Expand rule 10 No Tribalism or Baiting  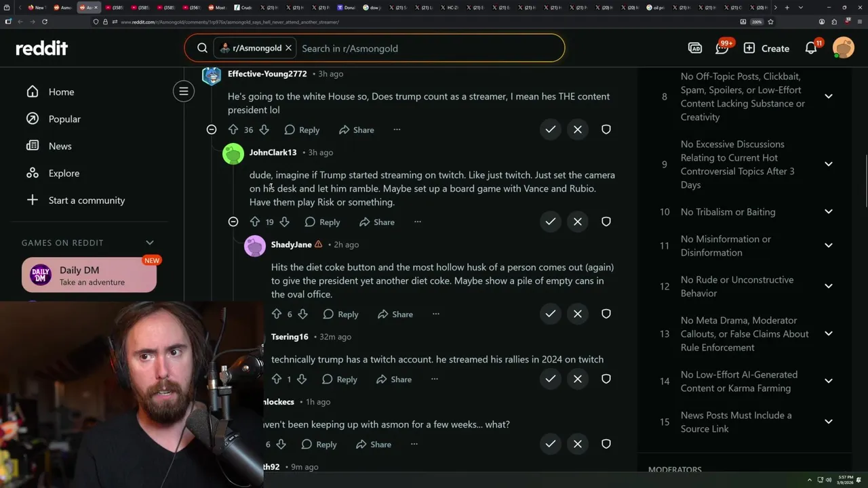[829, 211]
